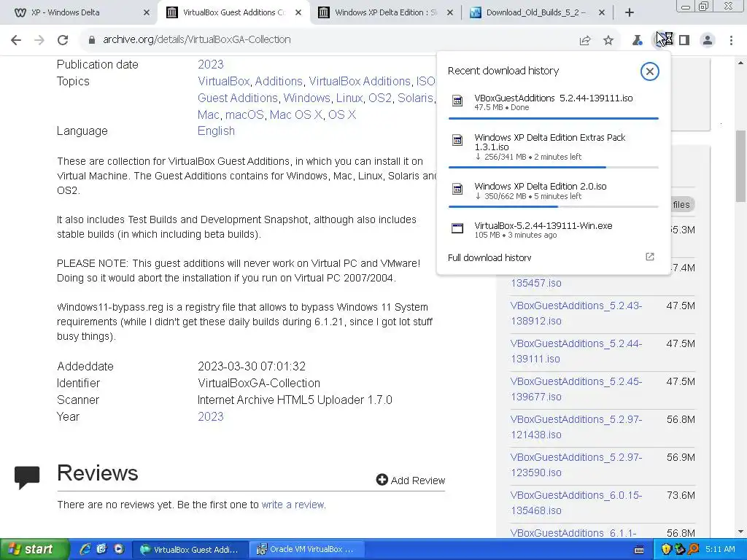This screenshot has height=560, width=747.
Task: Open the Chrome Labs flask icon
Action: click(x=637, y=41)
